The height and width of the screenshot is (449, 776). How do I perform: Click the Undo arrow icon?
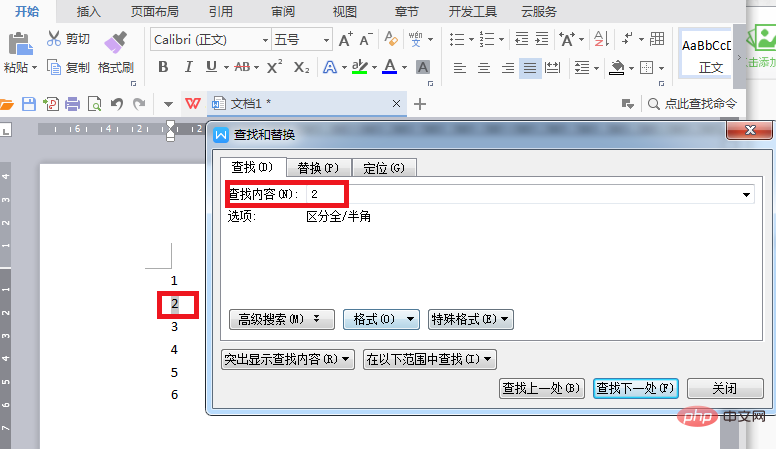(117, 104)
